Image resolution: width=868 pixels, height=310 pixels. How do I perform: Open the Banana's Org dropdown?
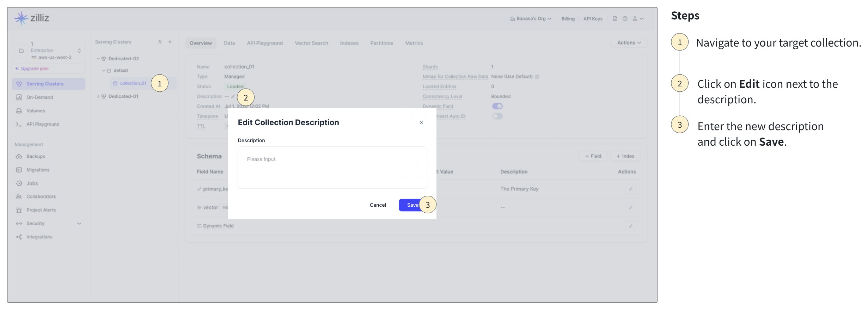[531, 19]
